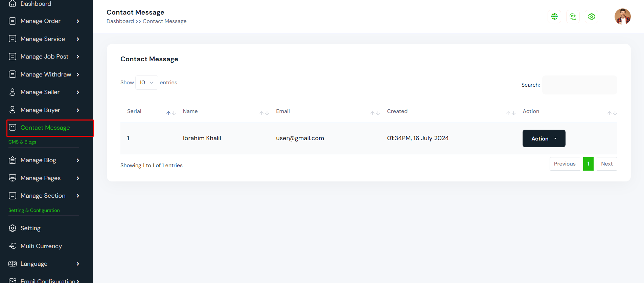Click the green globe icon in header
The width and height of the screenshot is (644, 283).
[554, 17]
